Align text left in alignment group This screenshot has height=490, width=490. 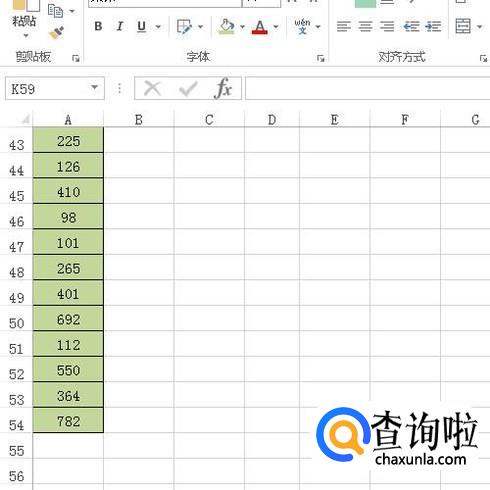tap(344, 26)
